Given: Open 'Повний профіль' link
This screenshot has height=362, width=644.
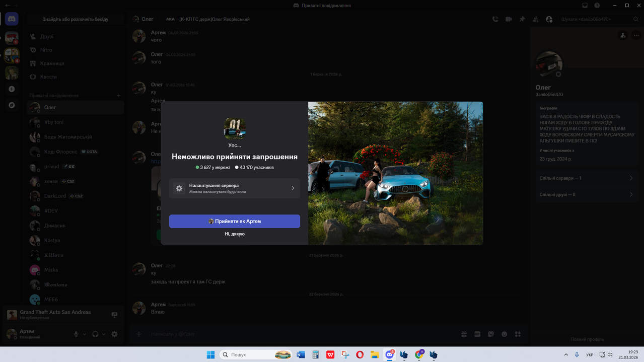Looking at the screenshot, I should point(587,339).
